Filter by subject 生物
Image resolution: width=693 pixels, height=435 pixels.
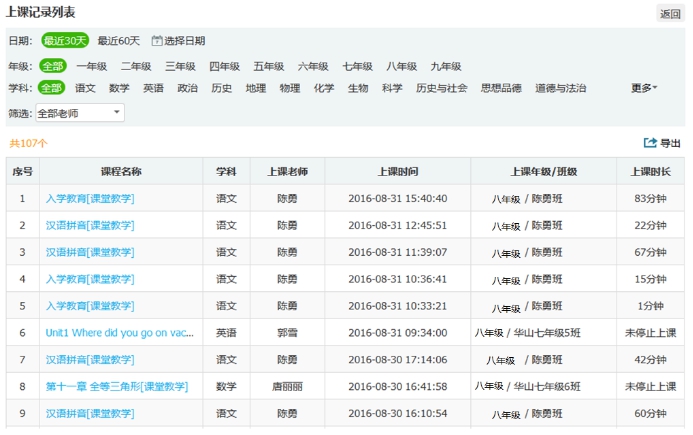[x=358, y=88]
